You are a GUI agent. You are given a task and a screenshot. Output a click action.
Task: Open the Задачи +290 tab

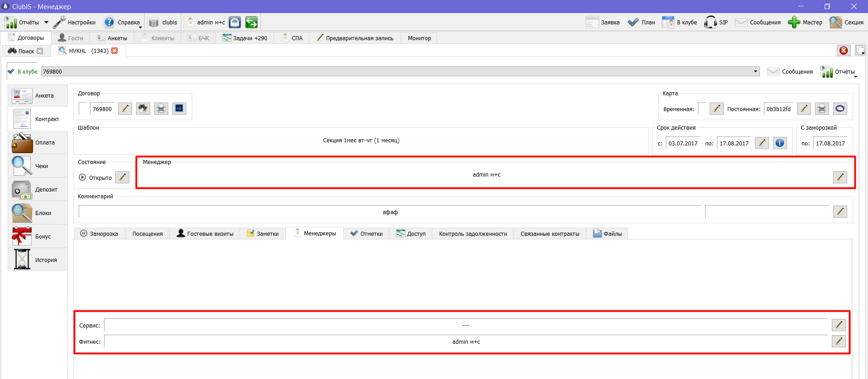pyautogui.click(x=245, y=38)
